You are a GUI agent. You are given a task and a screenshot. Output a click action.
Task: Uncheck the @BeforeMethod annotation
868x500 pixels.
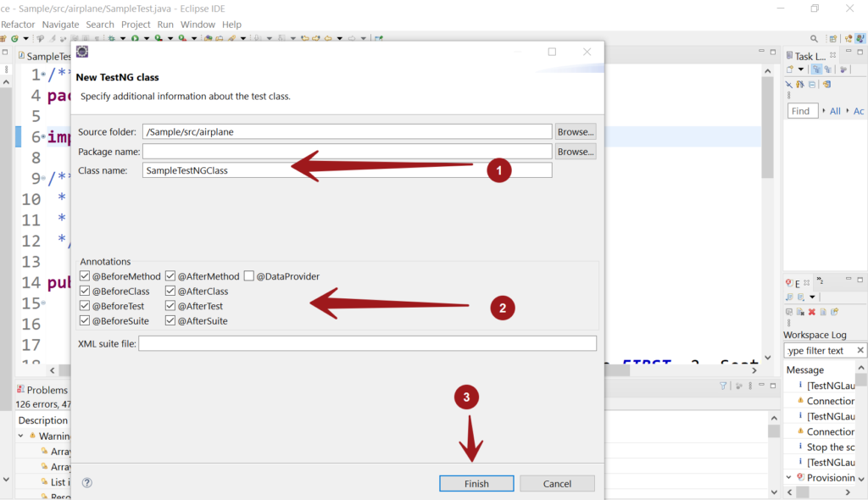[x=85, y=276]
